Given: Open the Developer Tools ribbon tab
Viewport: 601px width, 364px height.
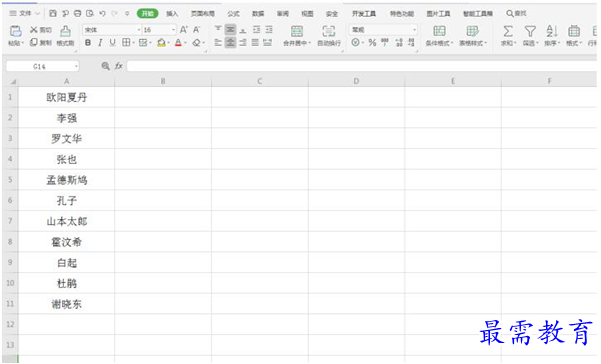Looking at the screenshot, I should [364, 14].
